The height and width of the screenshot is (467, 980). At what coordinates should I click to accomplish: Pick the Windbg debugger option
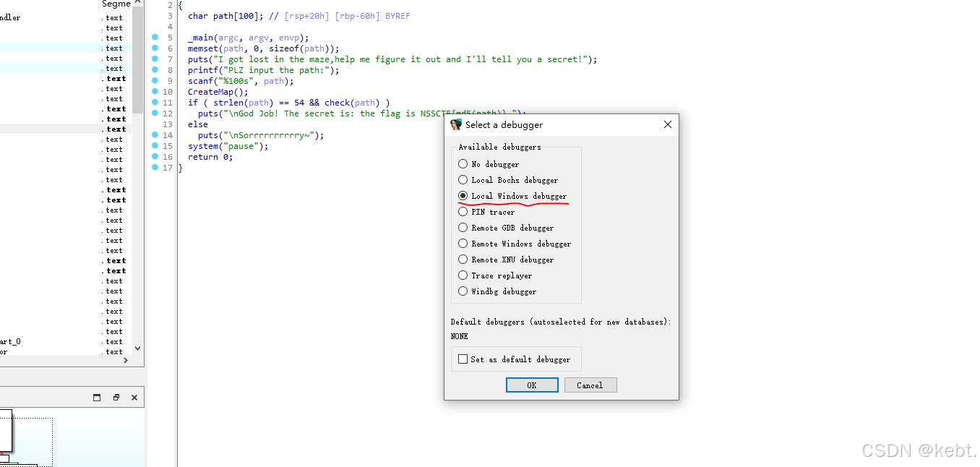tap(463, 291)
